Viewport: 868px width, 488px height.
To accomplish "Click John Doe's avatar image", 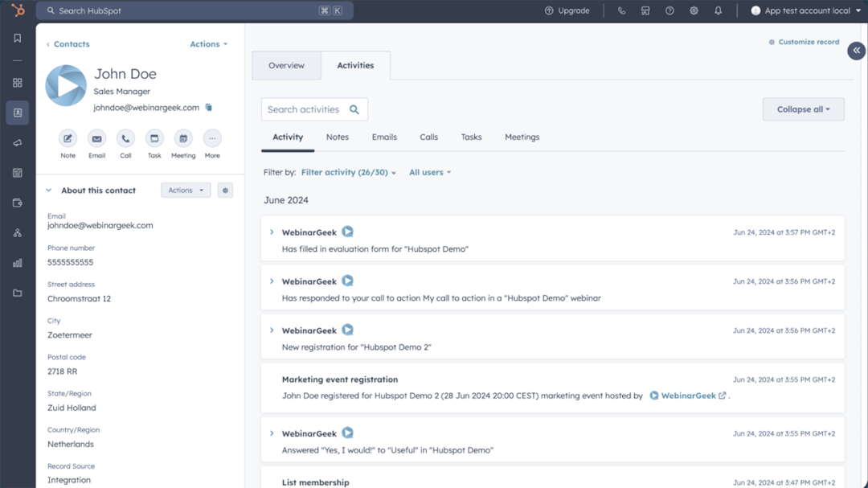I will point(66,86).
